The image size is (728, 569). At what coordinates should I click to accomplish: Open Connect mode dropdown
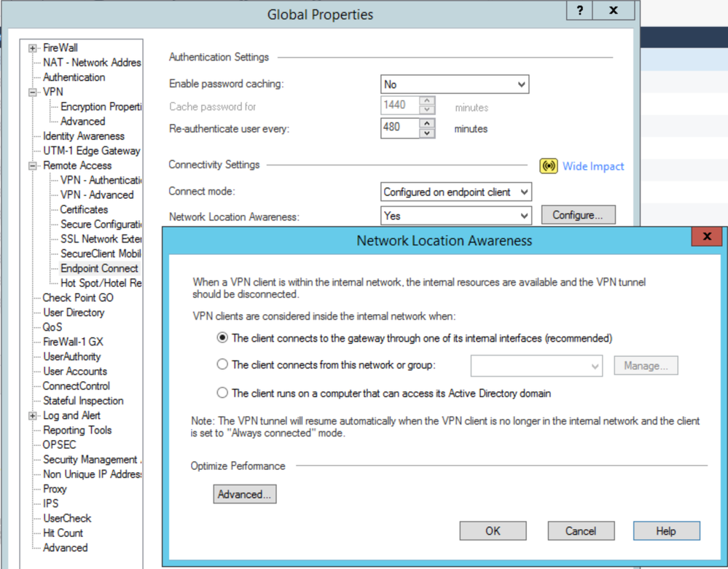456,192
